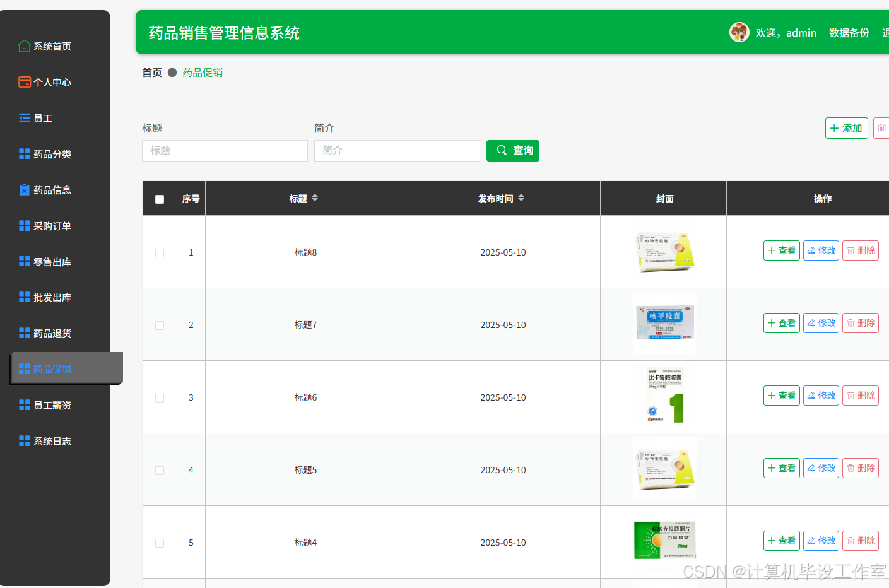Check the checkbox for row 标题6
Image resolution: width=889 pixels, height=588 pixels.
(160, 398)
